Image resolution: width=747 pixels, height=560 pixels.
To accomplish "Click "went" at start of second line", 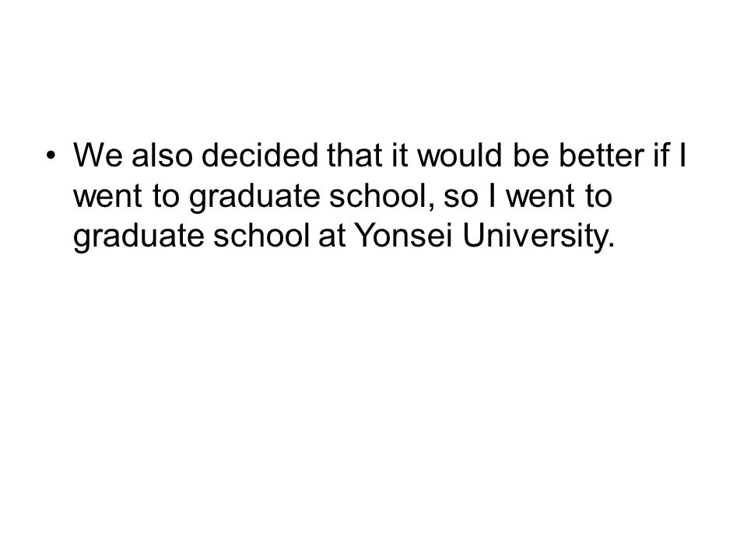I will pyautogui.click(x=107, y=195).
